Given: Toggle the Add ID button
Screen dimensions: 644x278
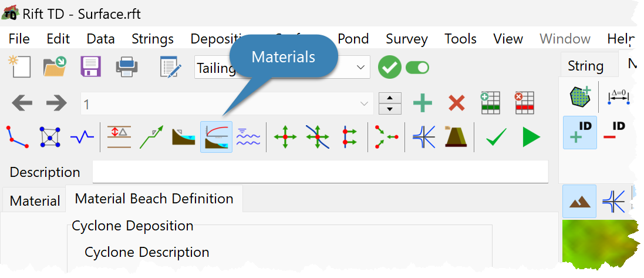Looking at the screenshot, I should pyautogui.click(x=579, y=132).
